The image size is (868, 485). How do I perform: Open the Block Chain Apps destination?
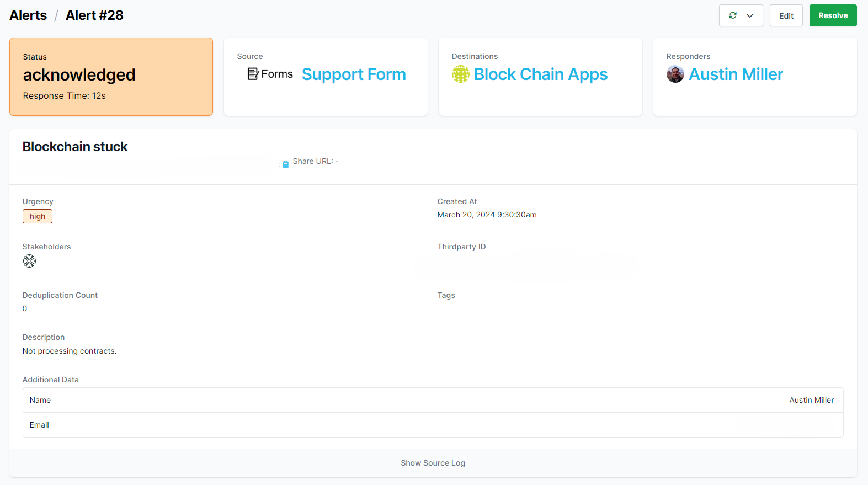coord(540,74)
